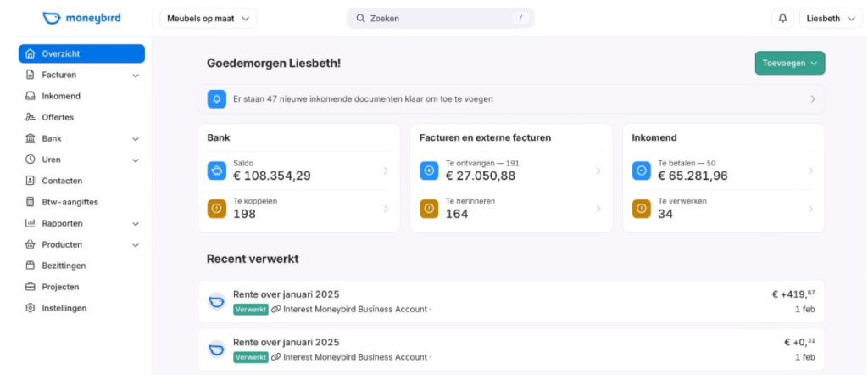Click link icon in first Rente entry
This screenshot has height=375, width=868.
coord(275,310)
